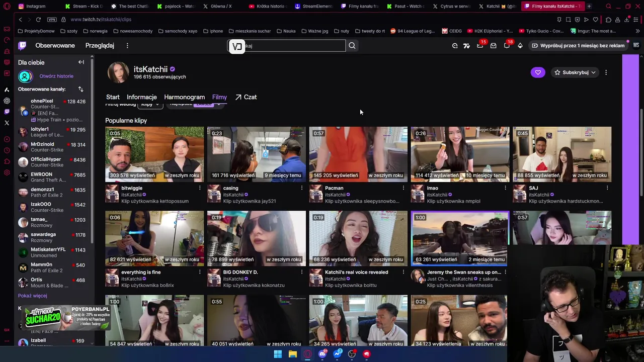
Task: Click Wypróbuj przez 1 miesiąc bez reklam
Action: pos(579,46)
